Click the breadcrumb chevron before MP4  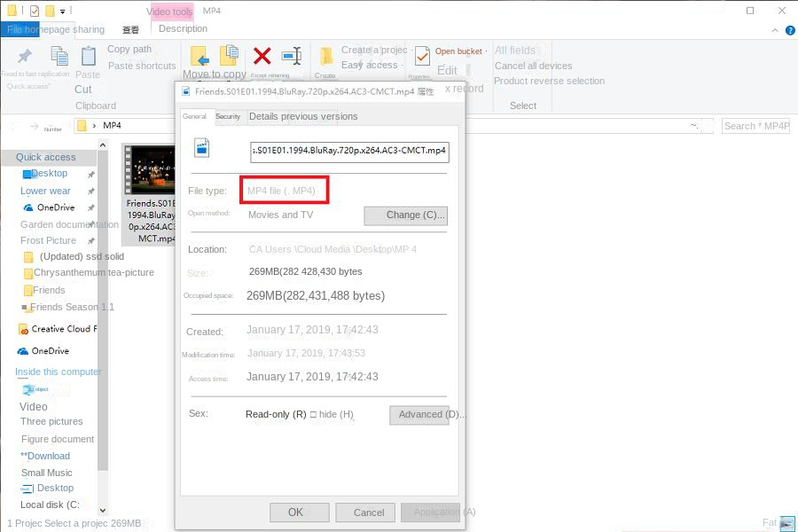tap(94, 126)
